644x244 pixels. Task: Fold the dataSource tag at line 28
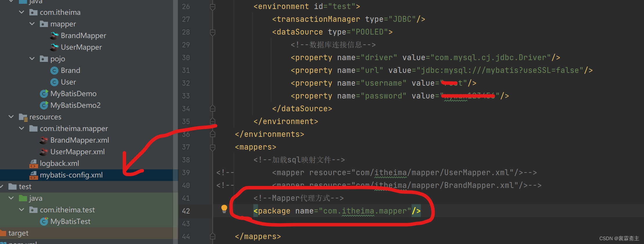pos(213,32)
